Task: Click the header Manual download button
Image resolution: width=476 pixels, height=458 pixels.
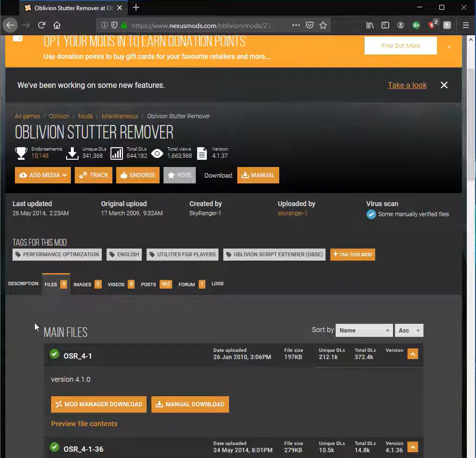Action: [258, 175]
